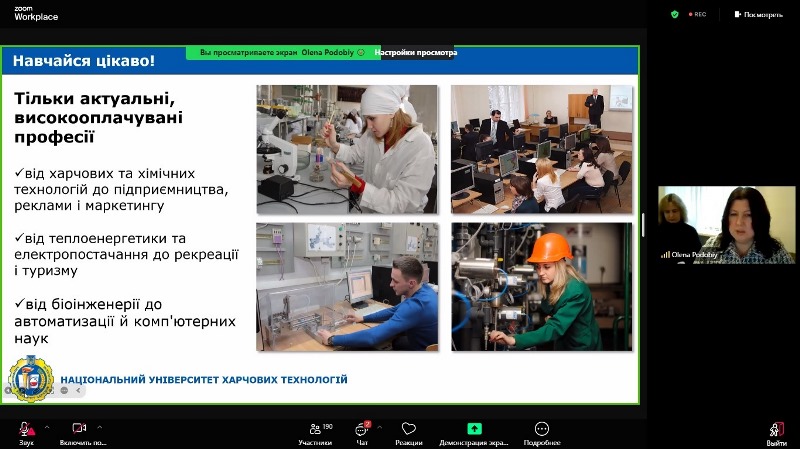Expand audio options arrow next to Звук
This screenshot has width=800, height=449.
coord(45,426)
